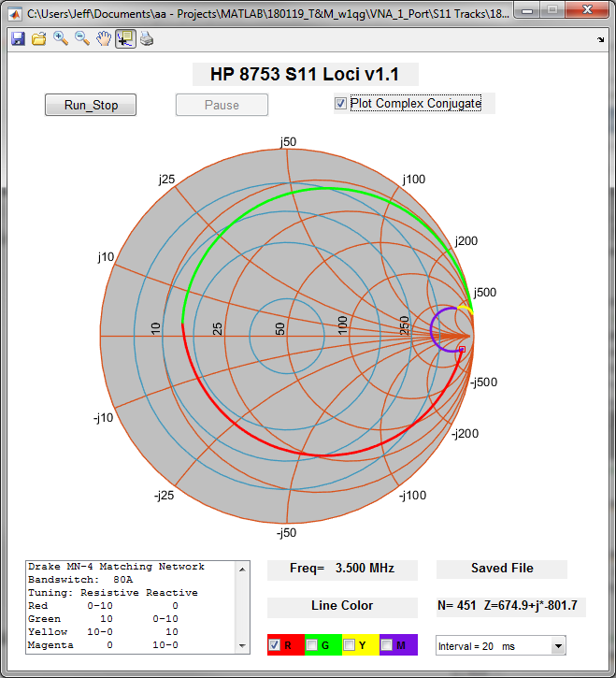The width and height of the screenshot is (616, 678).
Task: Click the MATLAB icon in title bar
Action: 16,14
